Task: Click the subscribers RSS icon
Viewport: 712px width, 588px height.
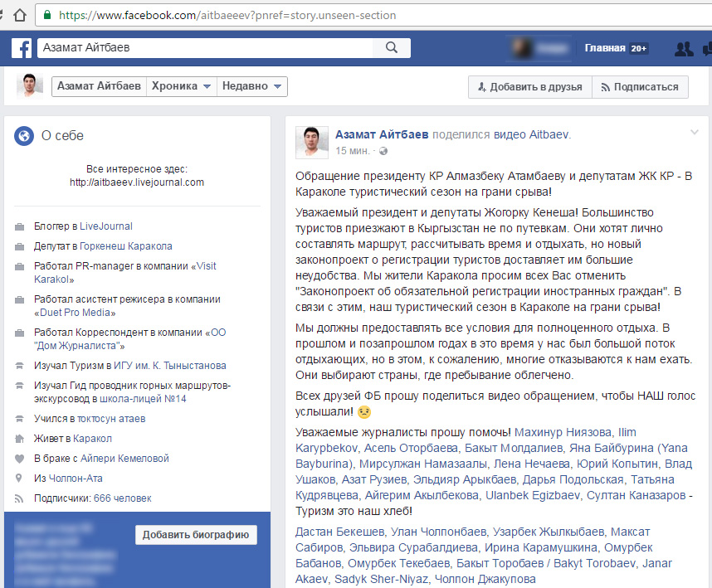Action: 19,498
